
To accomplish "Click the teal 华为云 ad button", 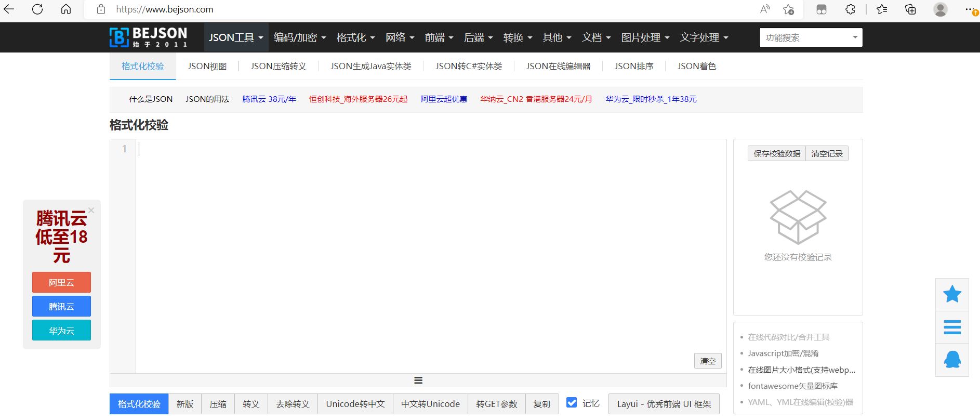I will [x=61, y=330].
